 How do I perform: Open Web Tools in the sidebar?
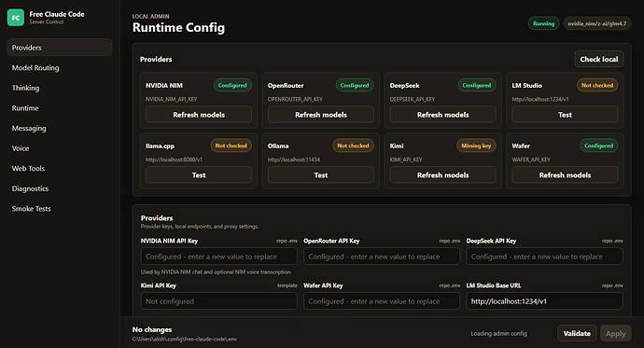60,168
